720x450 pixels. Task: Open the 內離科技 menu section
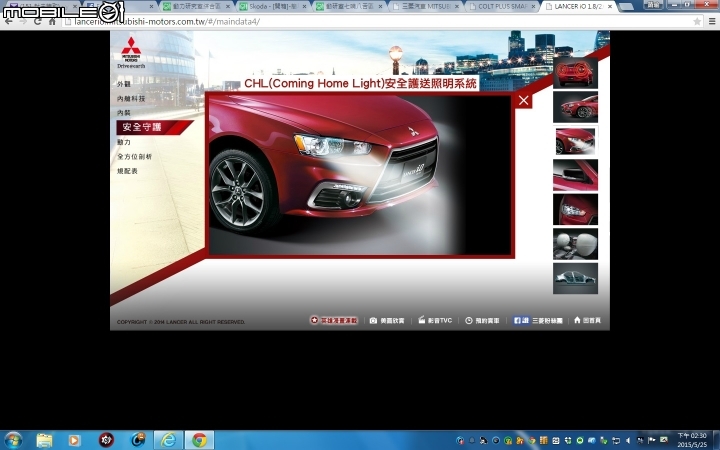(x=131, y=98)
